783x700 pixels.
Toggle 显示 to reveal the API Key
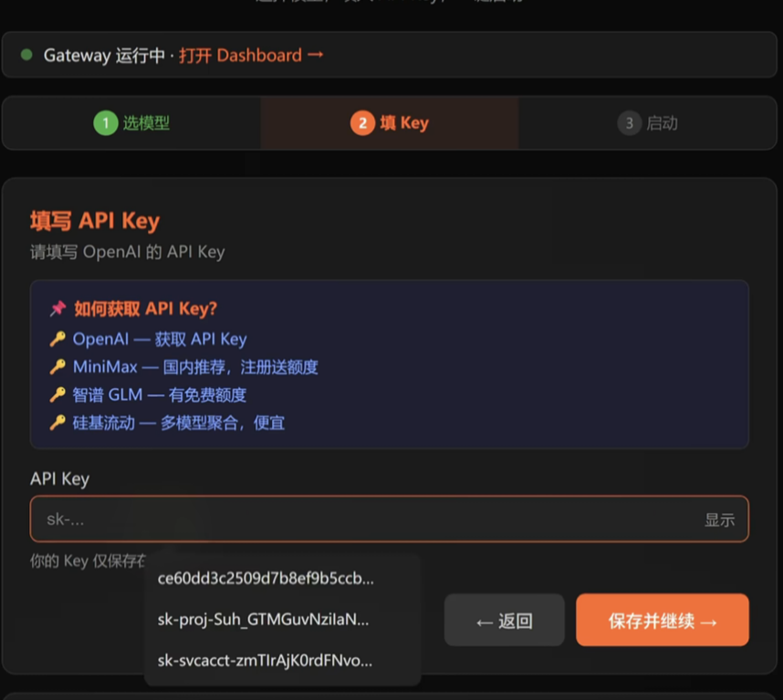tap(720, 518)
